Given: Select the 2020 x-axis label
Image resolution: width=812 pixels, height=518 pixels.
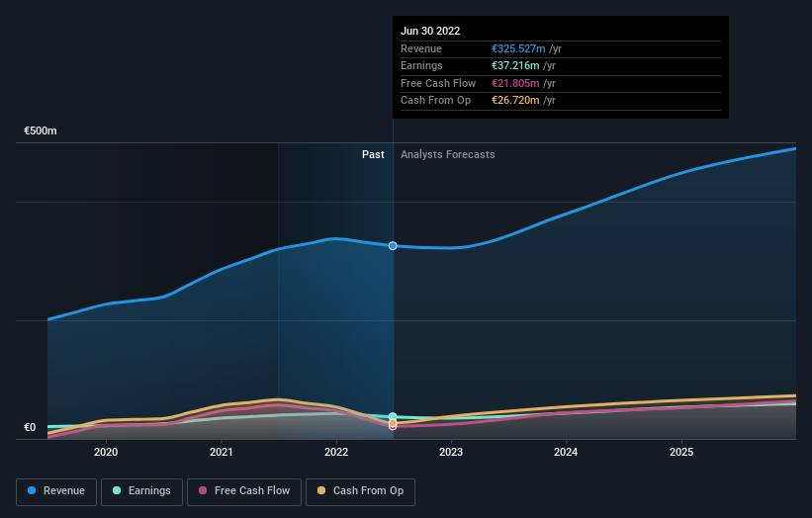Looking at the screenshot, I should point(106,452).
